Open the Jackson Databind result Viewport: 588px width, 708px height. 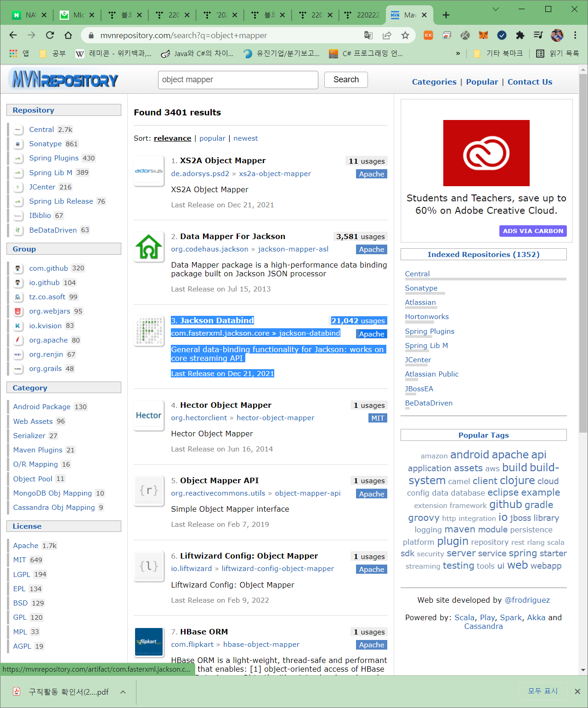[x=216, y=320]
